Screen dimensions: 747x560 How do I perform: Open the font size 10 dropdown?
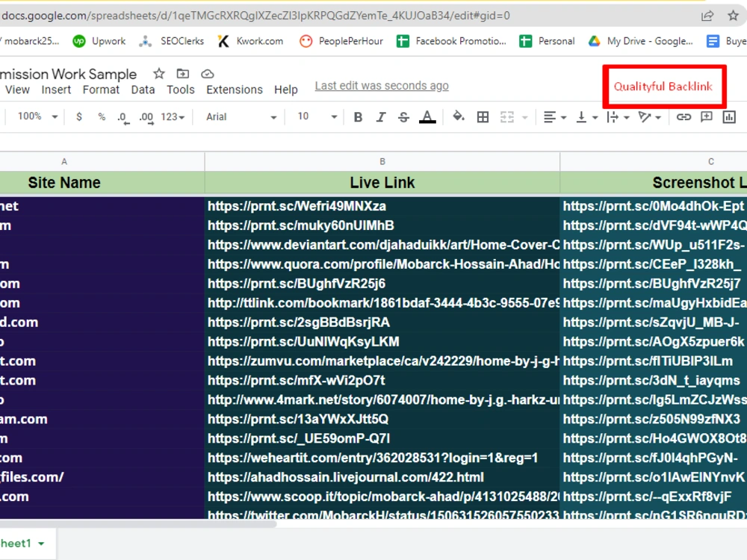[317, 116]
